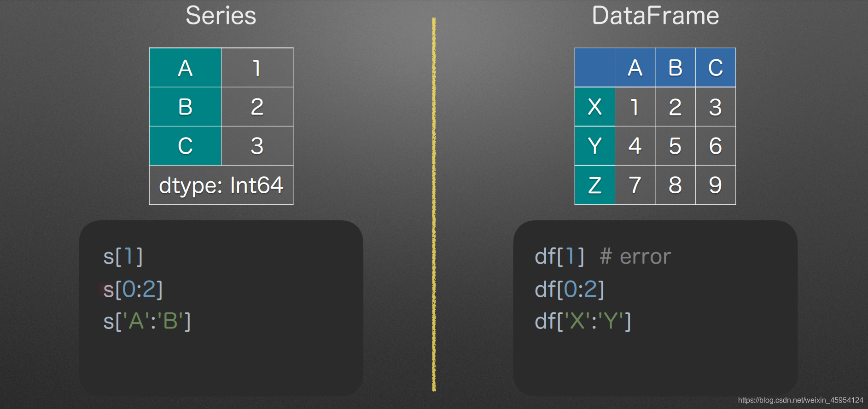Click the "Series" heading text
The image size is (868, 409).
pyautogui.click(x=221, y=16)
